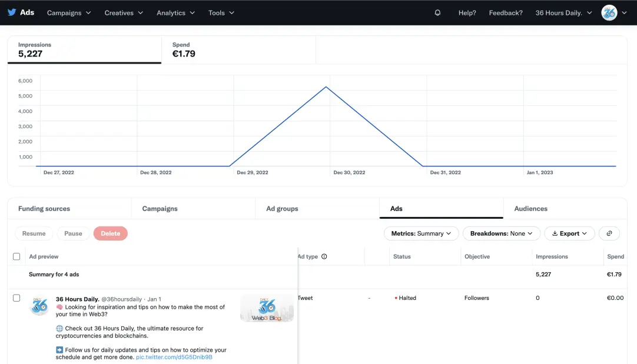
Task: Open the Help? link
Action: click(x=467, y=13)
